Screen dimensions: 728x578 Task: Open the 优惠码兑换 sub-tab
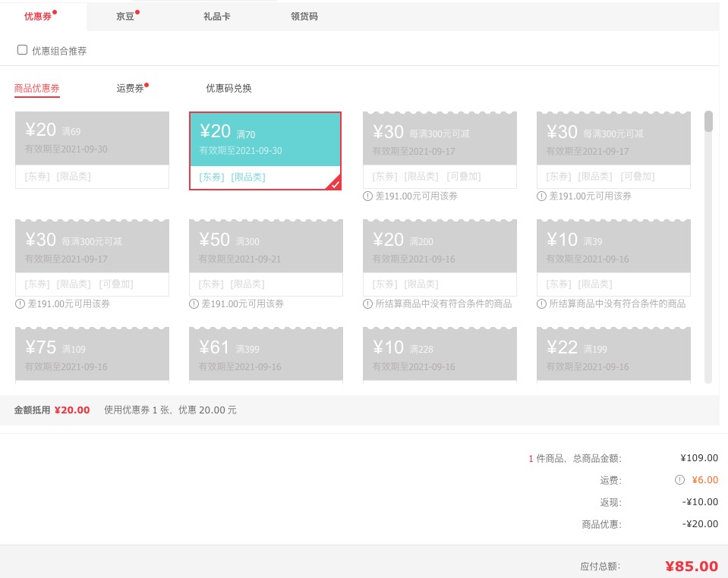[x=229, y=88]
